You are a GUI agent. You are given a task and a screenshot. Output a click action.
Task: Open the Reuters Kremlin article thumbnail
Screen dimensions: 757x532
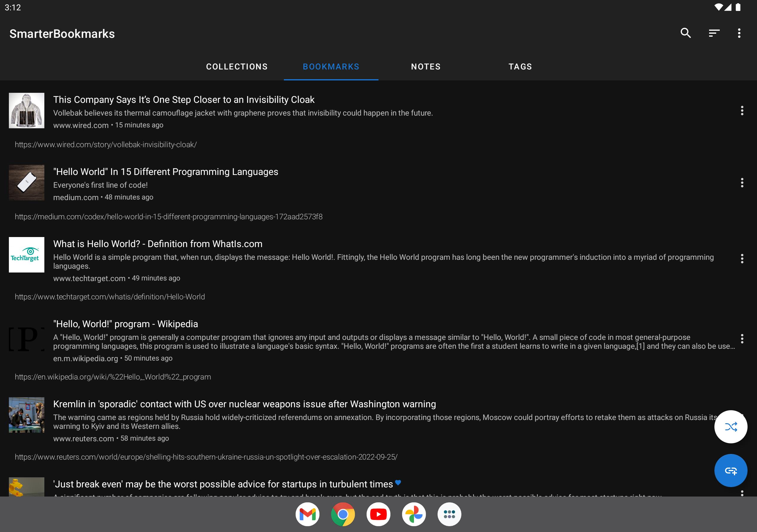[26, 415]
